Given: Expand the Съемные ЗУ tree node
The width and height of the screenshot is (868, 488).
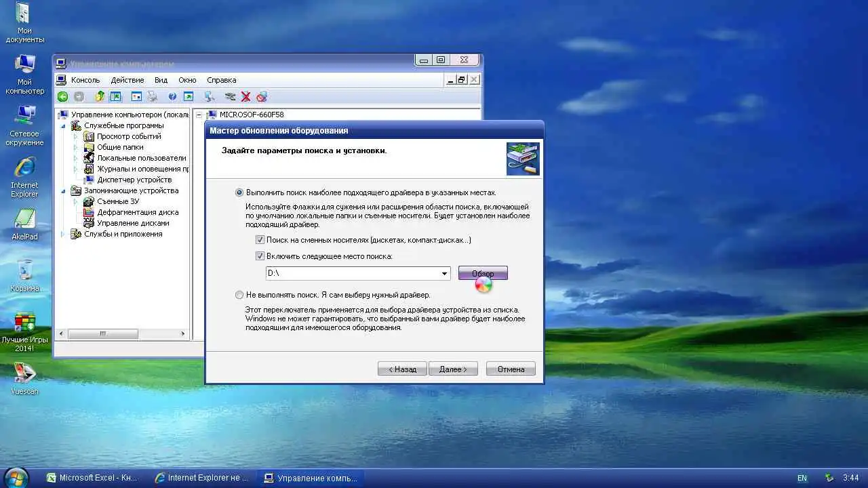Looking at the screenshot, I should [76, 201].
